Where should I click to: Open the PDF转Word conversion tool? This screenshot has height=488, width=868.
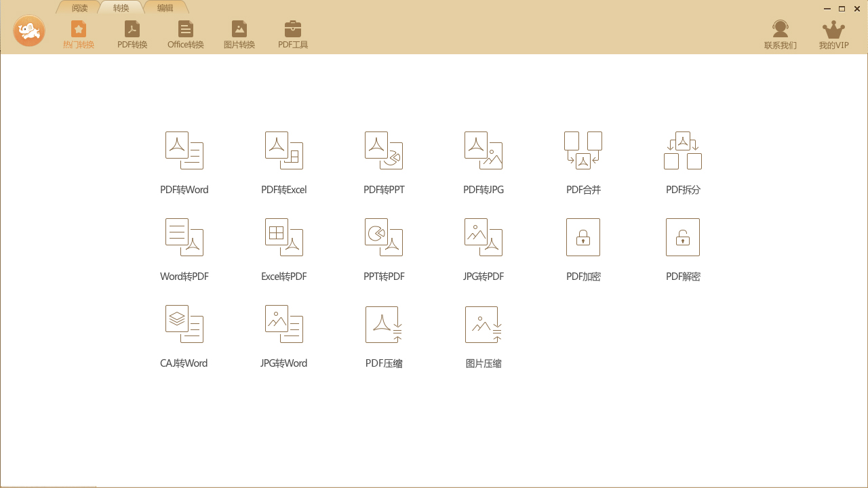tap(184, 151)
